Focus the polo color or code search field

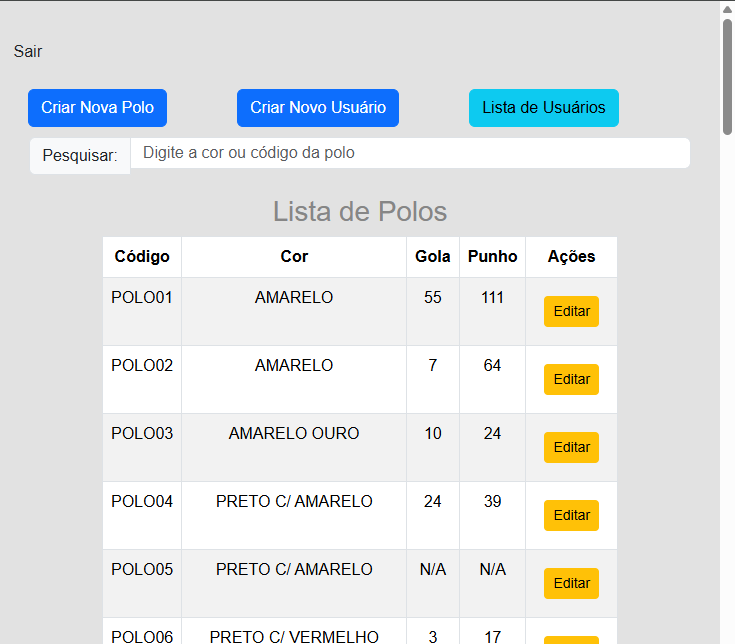tap(410, 153)
